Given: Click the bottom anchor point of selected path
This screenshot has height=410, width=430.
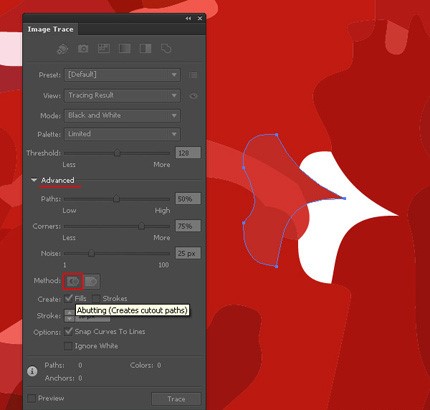Looking at the screenshot, I should 276,266.
